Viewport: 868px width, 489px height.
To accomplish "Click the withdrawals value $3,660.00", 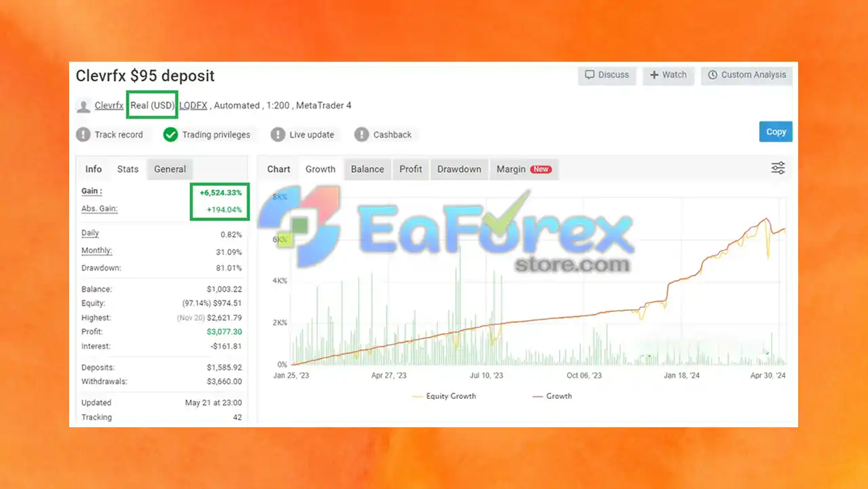I will coord(224,381).
